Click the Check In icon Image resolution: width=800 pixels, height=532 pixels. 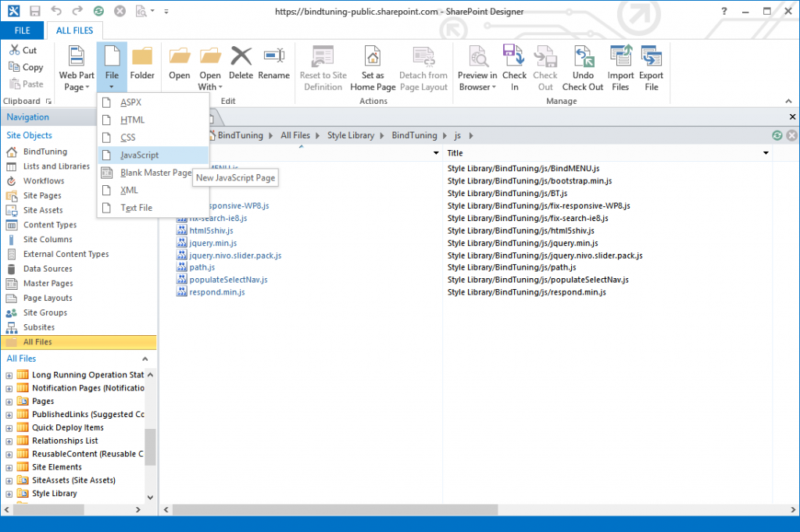click(x=514, y=57)
